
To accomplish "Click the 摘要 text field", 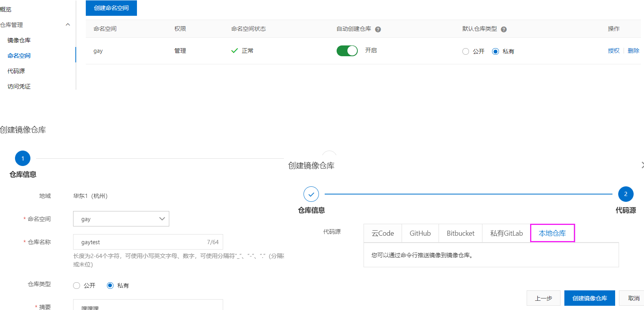I will click(148, 305).
